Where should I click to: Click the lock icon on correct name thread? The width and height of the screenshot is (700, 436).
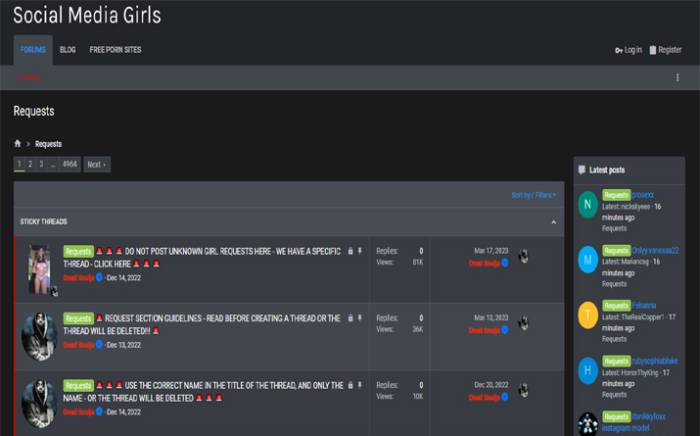pos(350,385)
